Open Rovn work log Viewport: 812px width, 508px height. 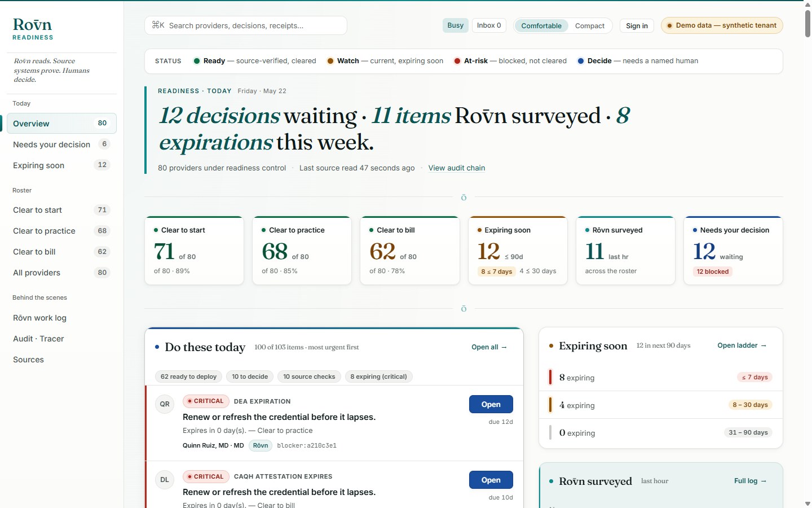pyautogui.click(x=61, y=318)
